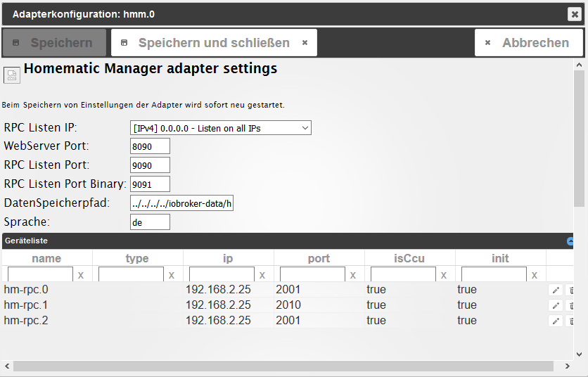
Task: Delete the hm-rpc.2 device row
Action: coord(570,321)
